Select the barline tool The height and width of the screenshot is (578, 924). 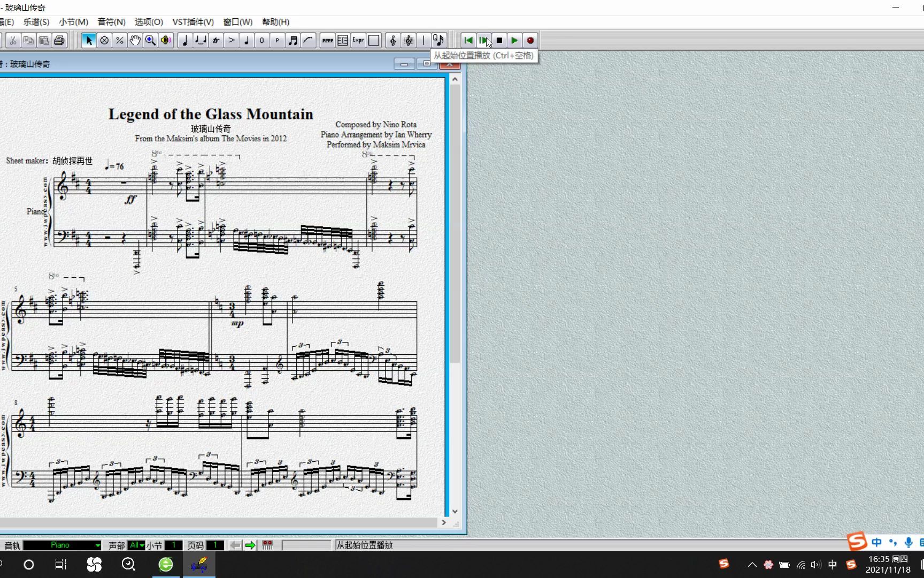423,40
